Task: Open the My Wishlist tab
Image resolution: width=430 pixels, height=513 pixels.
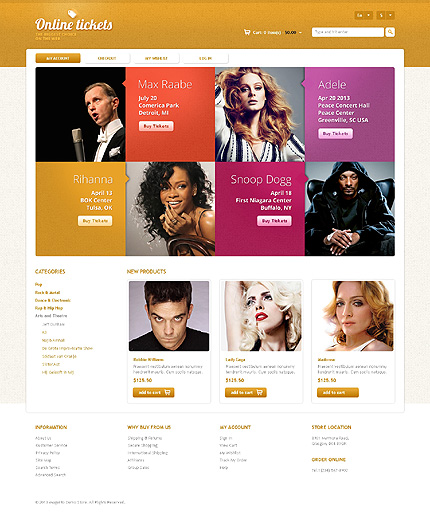Action: pyautogui.click(x=156, y=58)
